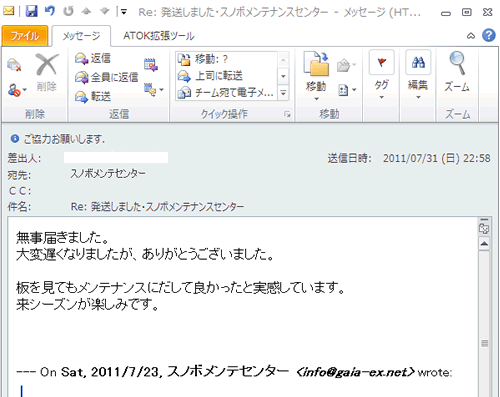Screen dimensions: 500x397
Task: Click 全員に返信 reply all button
Action: (x=106, y=77)
